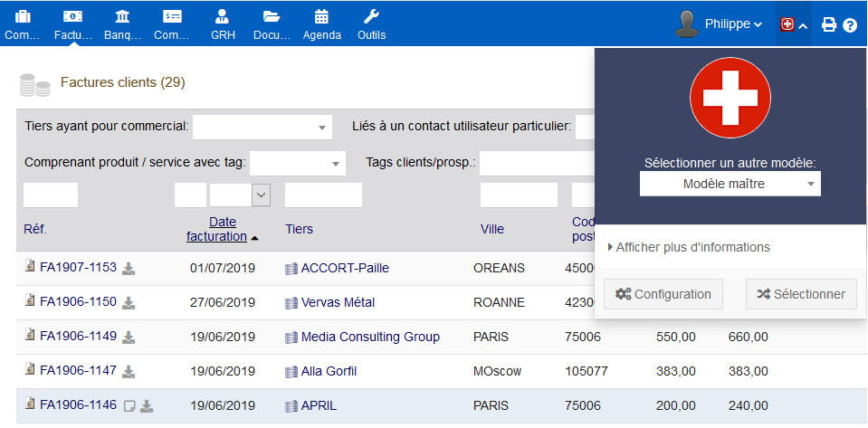Viewport: 868px width, 428px height.
Task: Open the Documents folder menu
Action: (x=272, y=24)
